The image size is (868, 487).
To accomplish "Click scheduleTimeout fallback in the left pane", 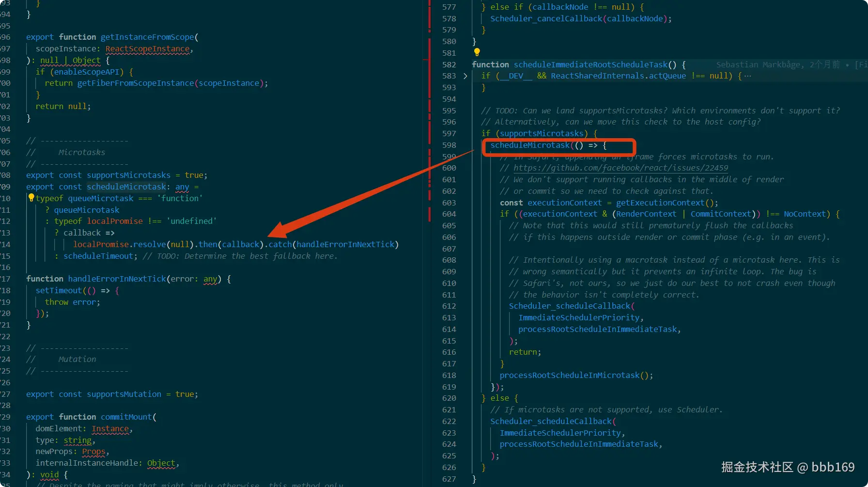I will [x=98, y=256].
